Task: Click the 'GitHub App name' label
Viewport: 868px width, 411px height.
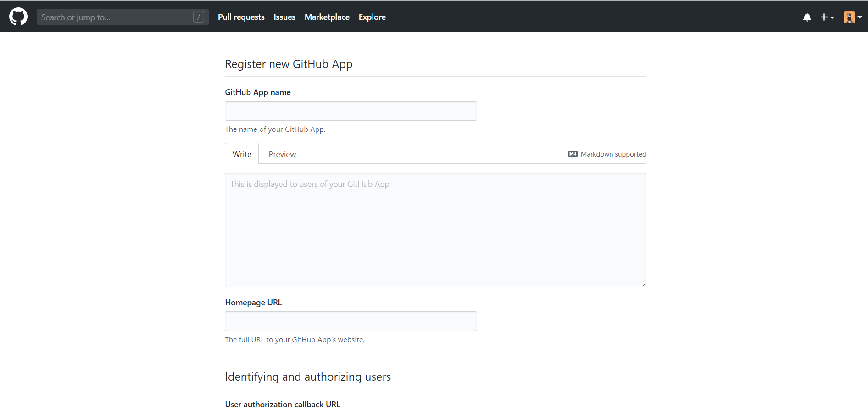Action: click(258, 92)
